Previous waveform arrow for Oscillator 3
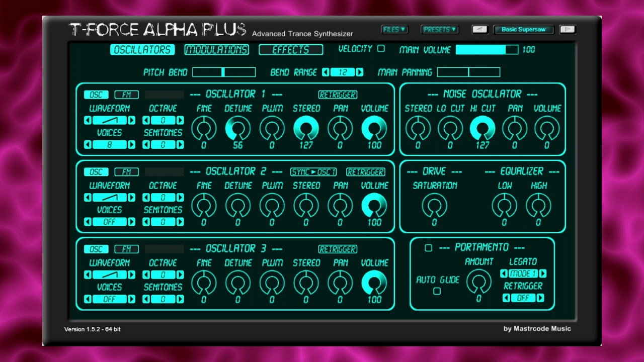Screen dimensions: 644x362 (88, 275)
